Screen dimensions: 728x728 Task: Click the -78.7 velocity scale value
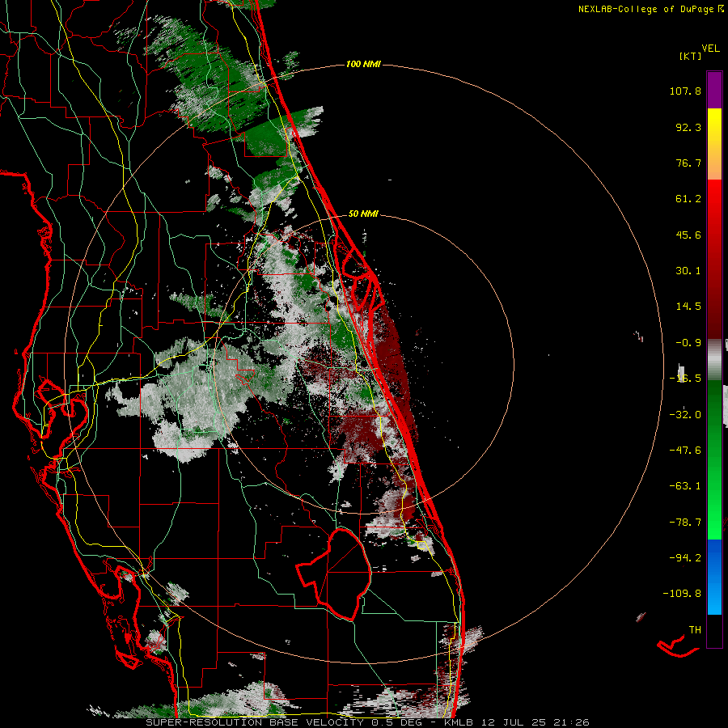[x=685, y=523]
